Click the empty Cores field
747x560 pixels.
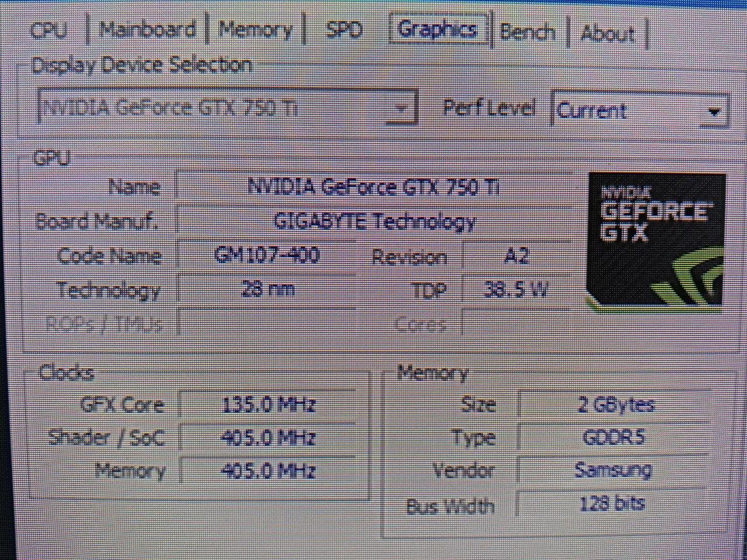point(516,322)
